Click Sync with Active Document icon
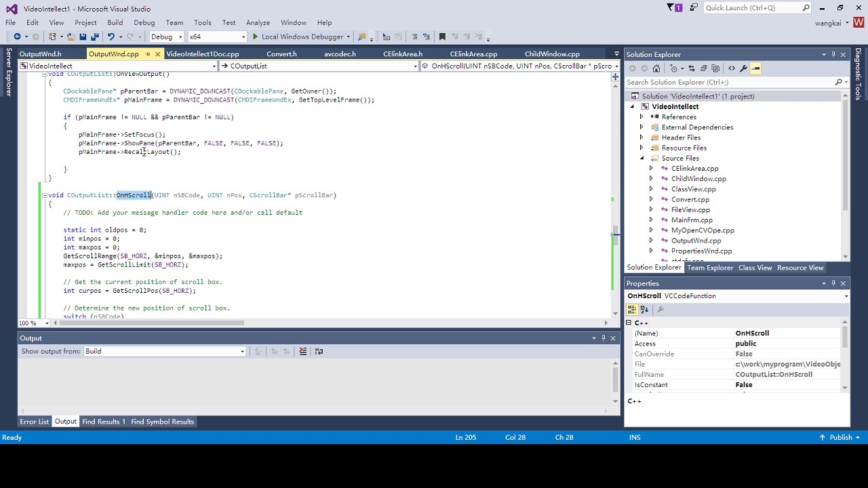Screen dimensions: 868x488 692,68
